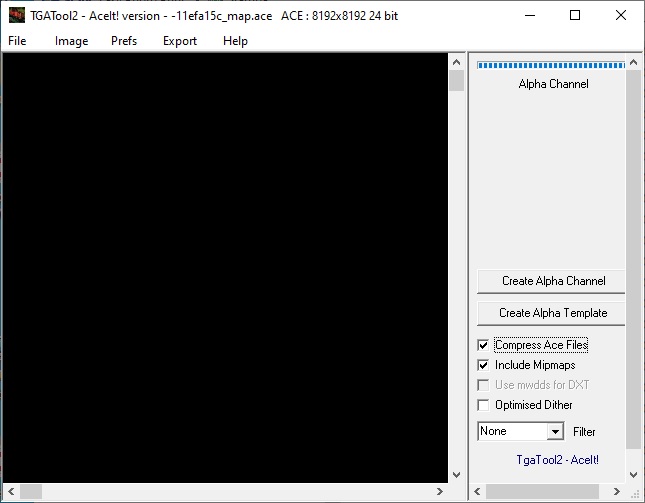Viewport: 645px width, 503px height.
Task: Open the Help menu
Action: [235, 41]
